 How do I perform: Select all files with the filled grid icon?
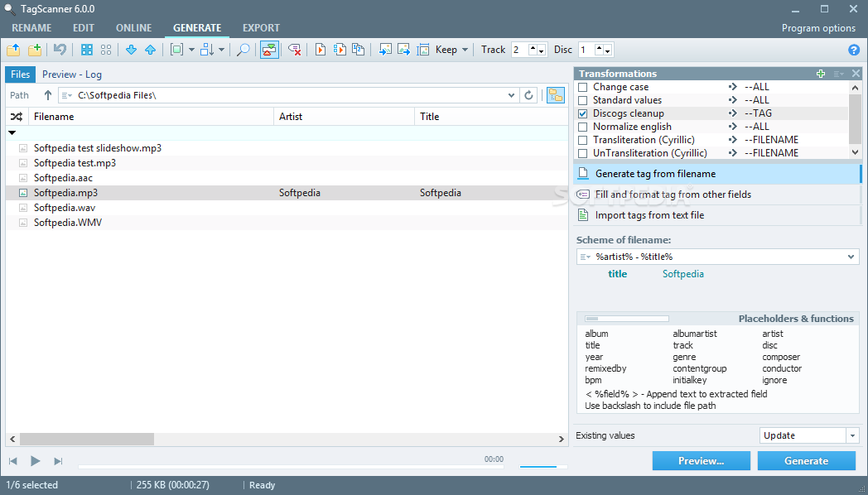click(87, 50)
